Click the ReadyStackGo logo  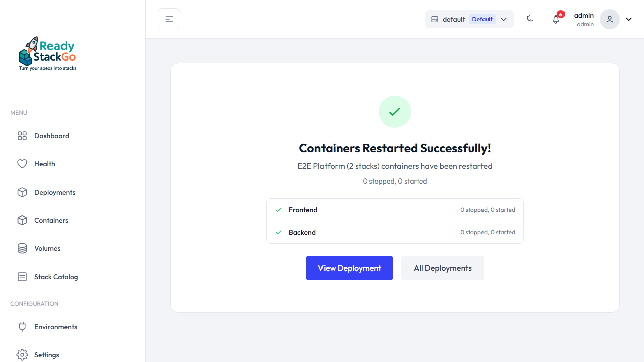48,53
